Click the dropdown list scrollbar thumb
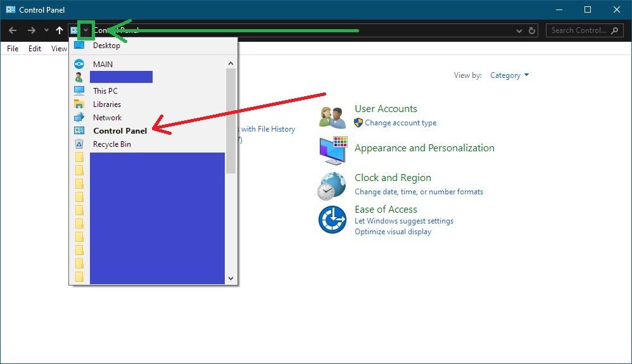 pyautogui.click(x=231, y=121)
